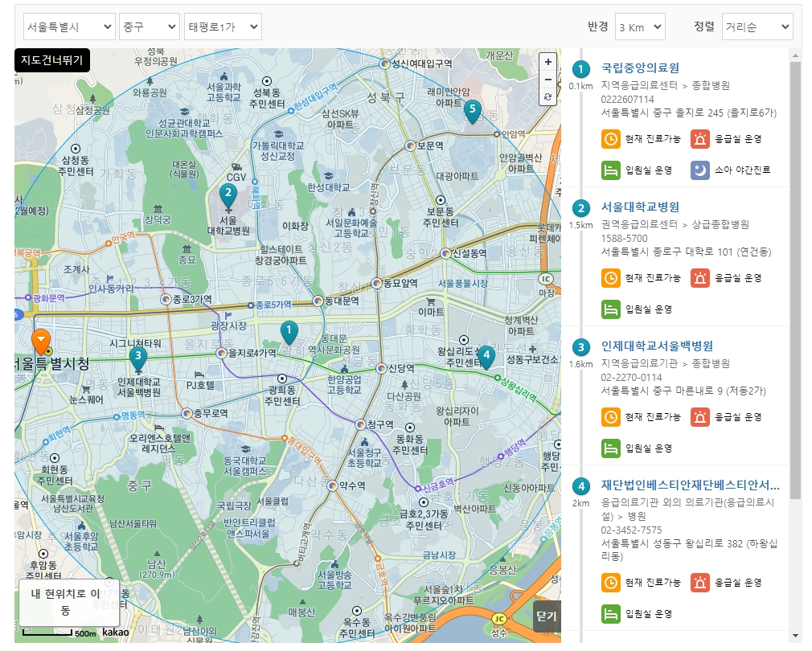Select map marker 5 near 래미안안암 아파트
812x651 pixels.
click(x=472, y=112)
